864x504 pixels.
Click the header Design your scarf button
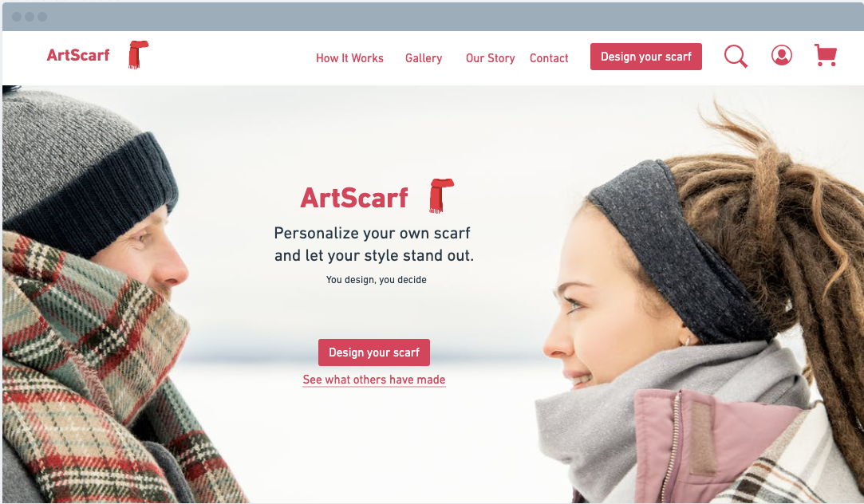tap(645, 57)
